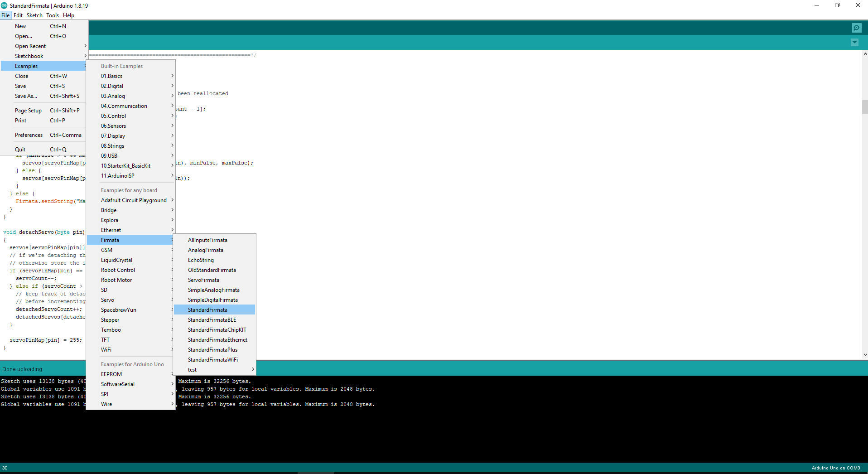Expand 07.Display examples
The height and width of the screenshot is (474, 868).
click(x=130, y=136)
